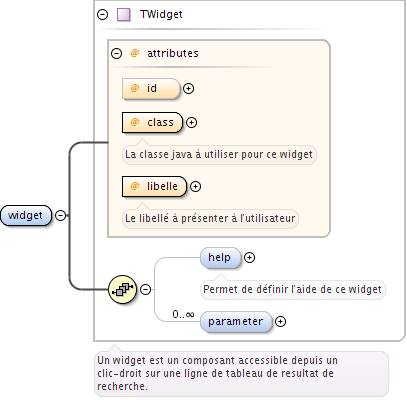Select the class attribute node

[153, 122]
